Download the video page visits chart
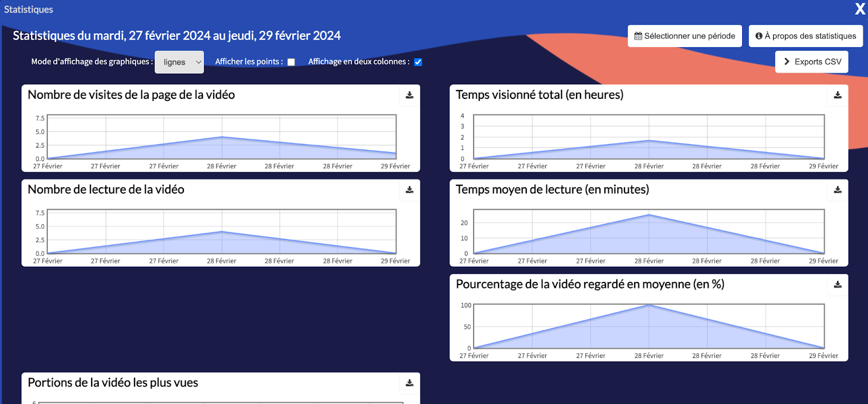This screenshot has width=868, height=404. pyautogui.click(x=410, y=95)
